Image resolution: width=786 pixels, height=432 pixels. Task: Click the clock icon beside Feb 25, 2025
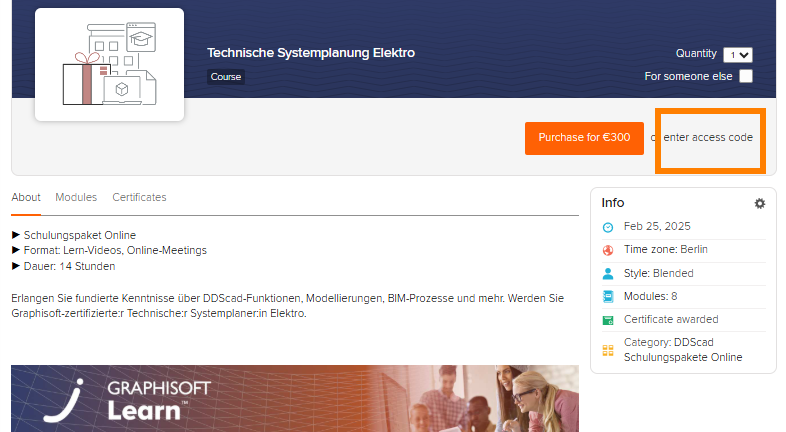(608, 227)
